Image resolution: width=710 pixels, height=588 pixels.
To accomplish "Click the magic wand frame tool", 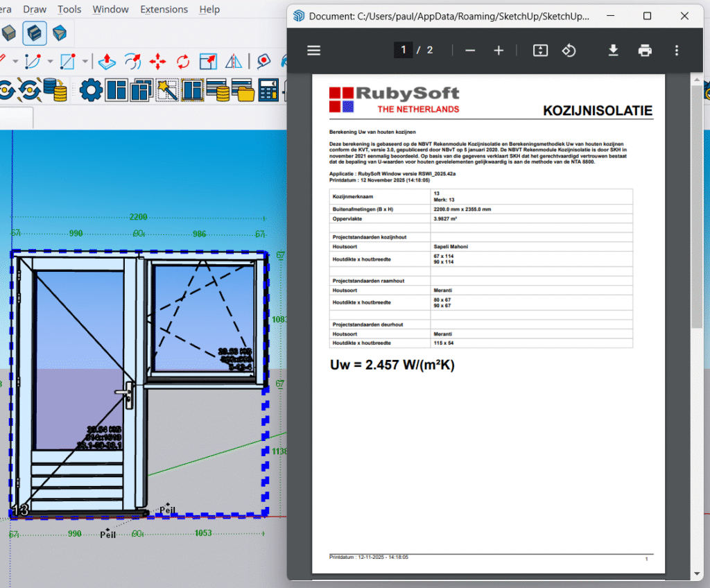I will pyautogui.click(x=167, y=90).
